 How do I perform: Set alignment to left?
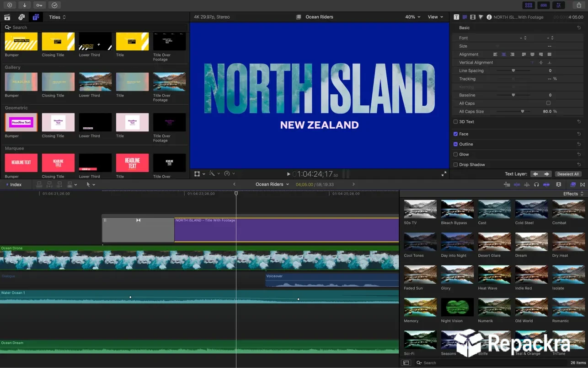point(496,54)
